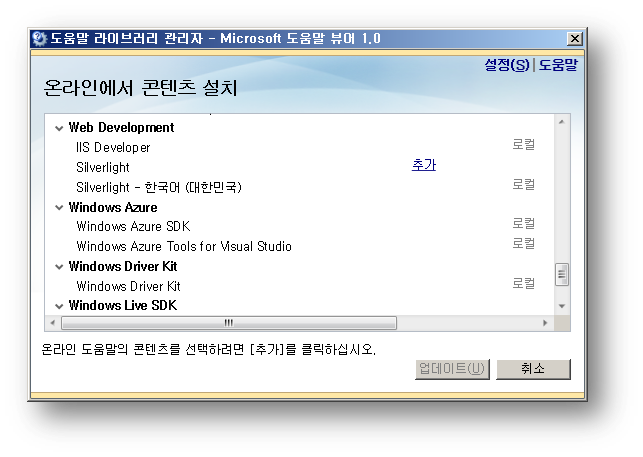Image resolution: width=643 pixels, height=457 pixels.
Task: Click the 취소 cancel button
Action: [533, 369]
